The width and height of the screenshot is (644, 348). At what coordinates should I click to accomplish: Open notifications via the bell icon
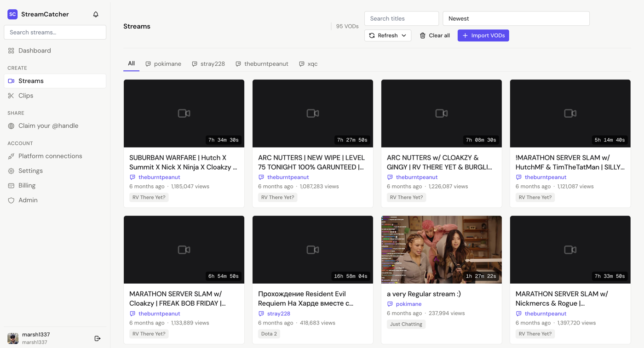(x=96, y=14)
